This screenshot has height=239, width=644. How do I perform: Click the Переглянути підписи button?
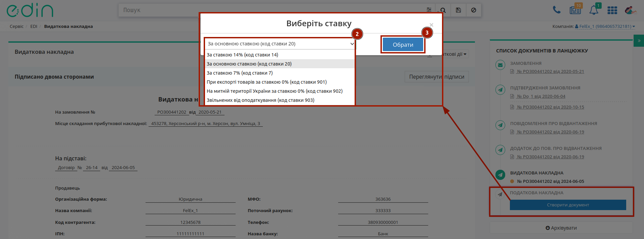[x=437, y=77]
